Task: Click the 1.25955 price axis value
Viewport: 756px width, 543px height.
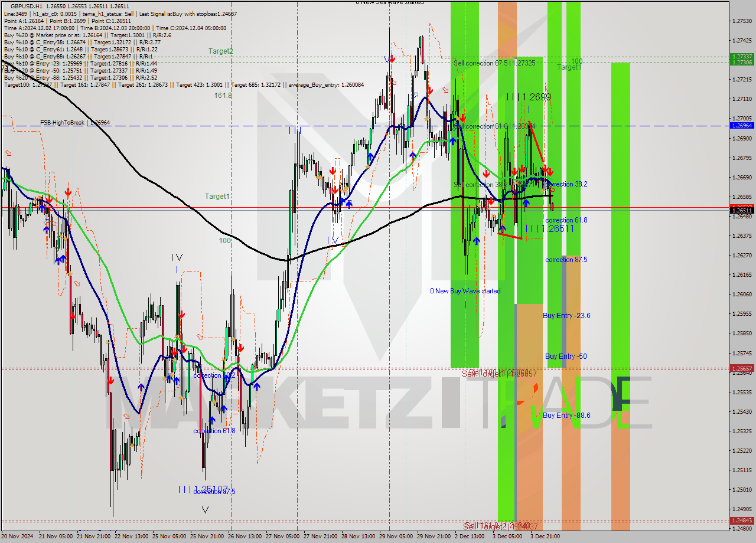Action: click(741, 314)
